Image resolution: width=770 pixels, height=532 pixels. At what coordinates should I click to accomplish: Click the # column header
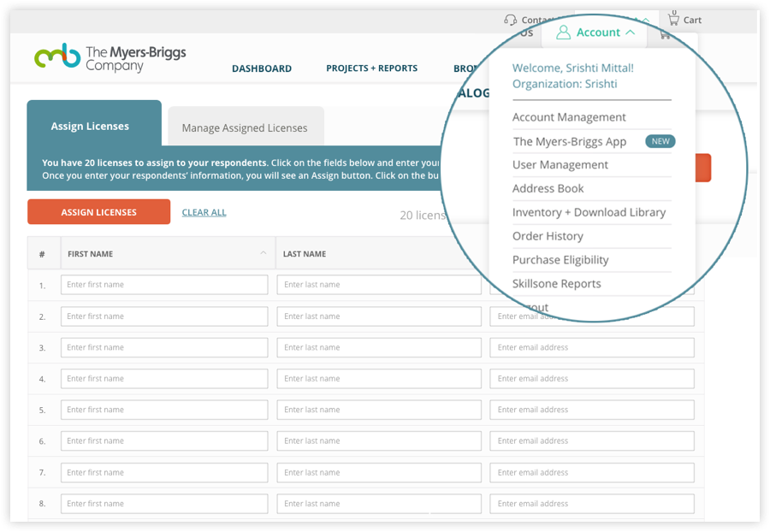(42, 254)
